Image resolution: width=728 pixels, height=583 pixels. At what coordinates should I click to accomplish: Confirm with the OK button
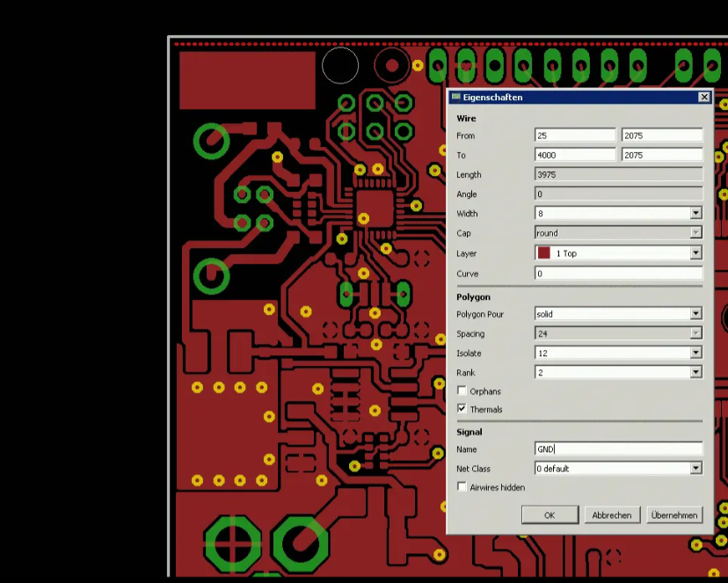(550, 515)
